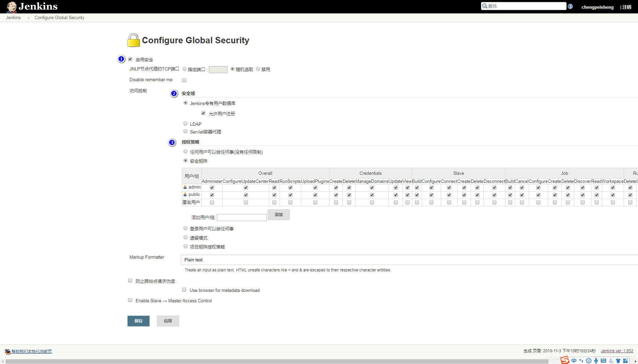Toggle 允许用户注册 checkbox
638x364 pixels.
pyautogui.click(x=203, y=113)
